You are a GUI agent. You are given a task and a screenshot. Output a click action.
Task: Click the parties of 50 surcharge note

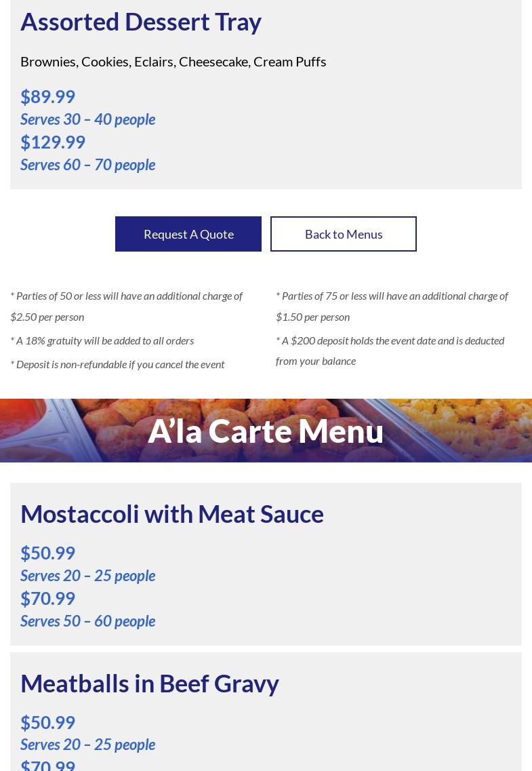point(126,306)
